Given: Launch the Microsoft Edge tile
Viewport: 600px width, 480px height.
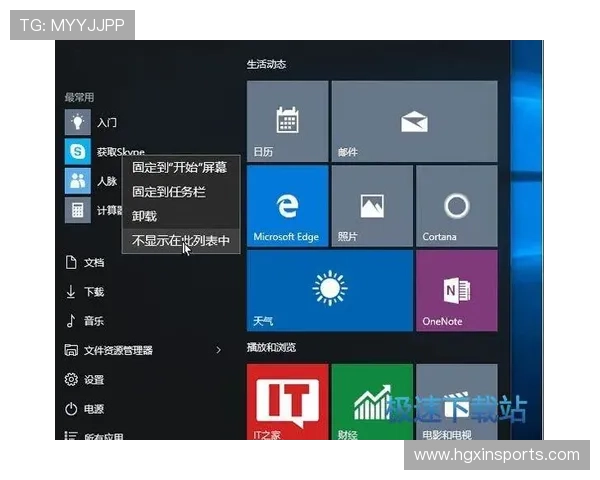Looking at the screenshot, I should [287, 206].
